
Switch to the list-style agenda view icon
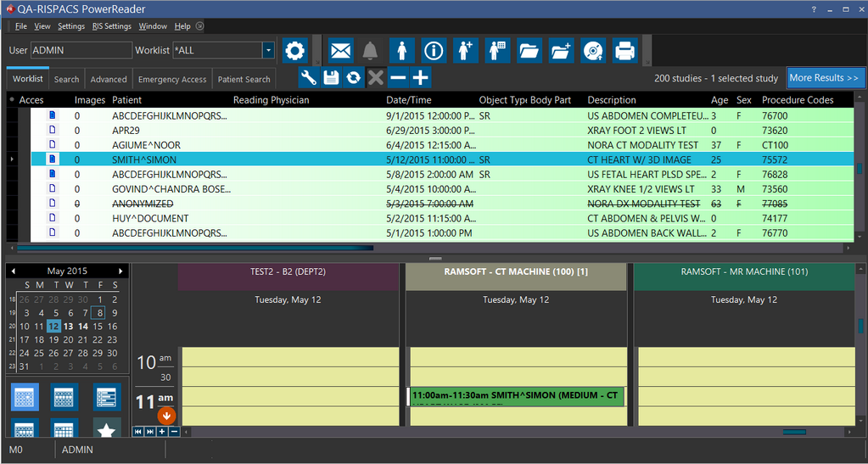pyautogui.click(x=106, y=396)
